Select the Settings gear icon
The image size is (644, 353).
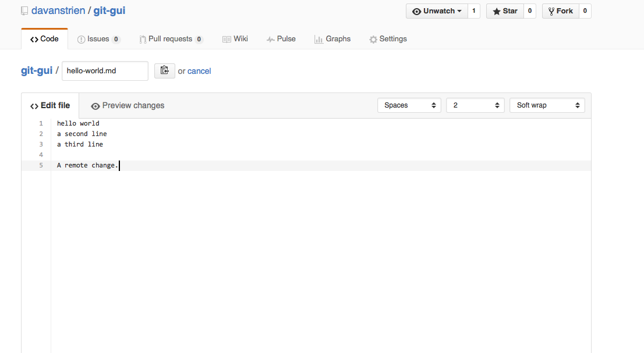[x=372, y=39]
